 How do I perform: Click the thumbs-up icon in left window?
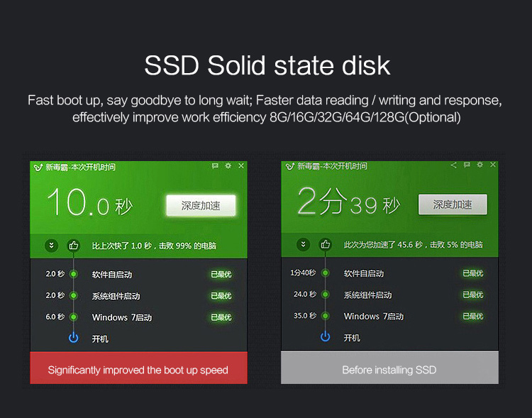pos(74,245)
